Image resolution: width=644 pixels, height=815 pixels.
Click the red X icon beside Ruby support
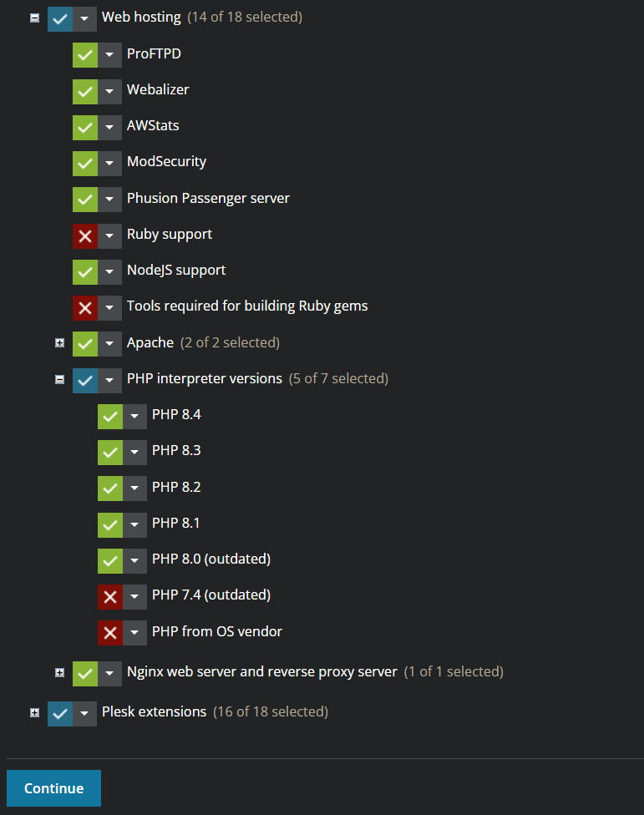point(84,235)
